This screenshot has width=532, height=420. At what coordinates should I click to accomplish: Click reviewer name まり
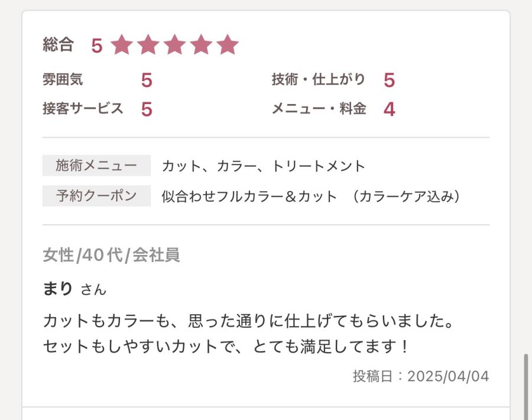pyautogui.click(x=58, y=289)
